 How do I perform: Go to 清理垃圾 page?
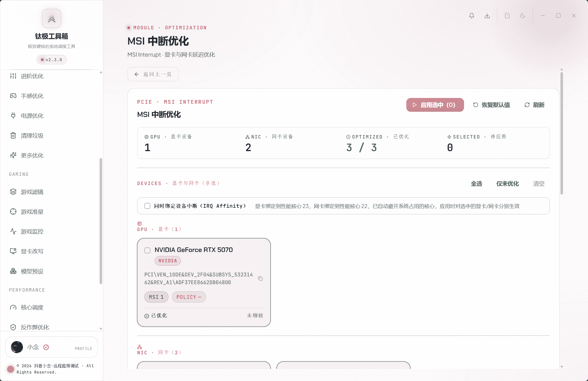coord(32,136)
